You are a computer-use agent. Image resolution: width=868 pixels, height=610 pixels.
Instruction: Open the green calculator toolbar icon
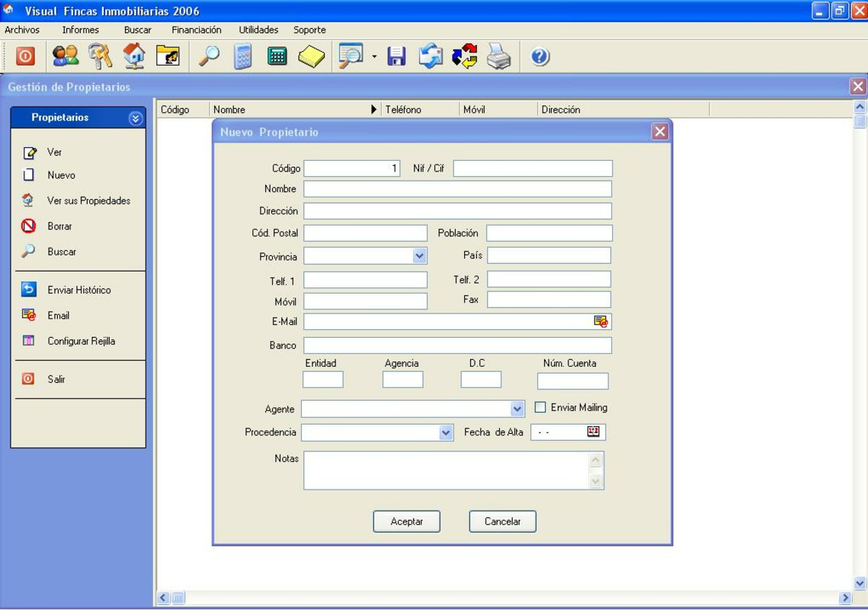(277, 56)
